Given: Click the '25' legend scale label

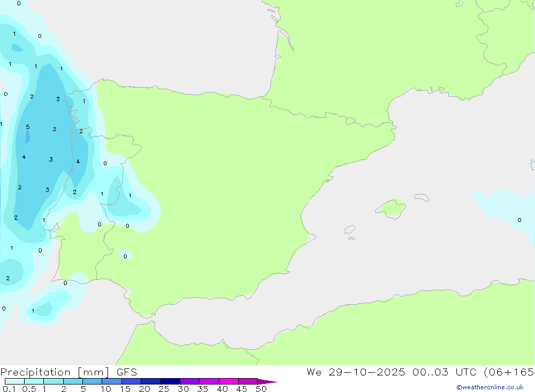Looking at the screenshot, I should pyautogui.click(x=164, y=389).
